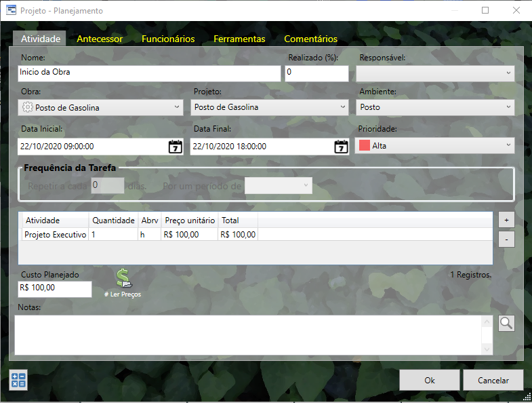Switch to the Antecessor tab
This screenshot has height=403, width=532.
click(100, 39)
